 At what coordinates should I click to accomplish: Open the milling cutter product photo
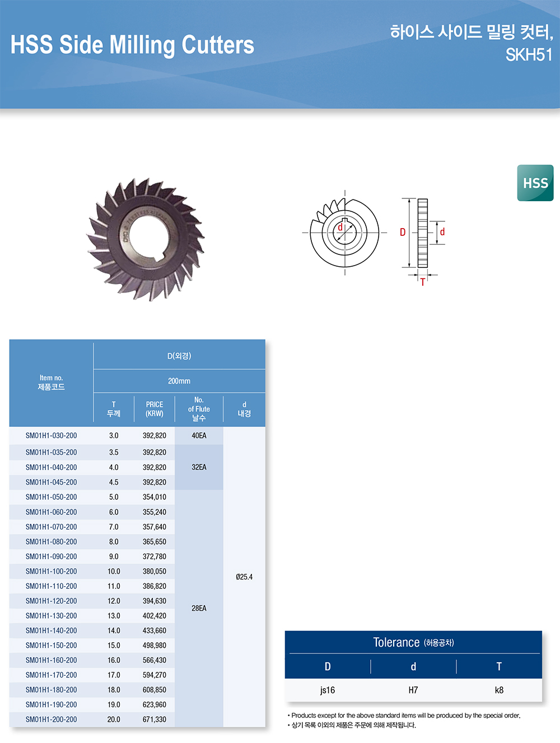[146, 240]
